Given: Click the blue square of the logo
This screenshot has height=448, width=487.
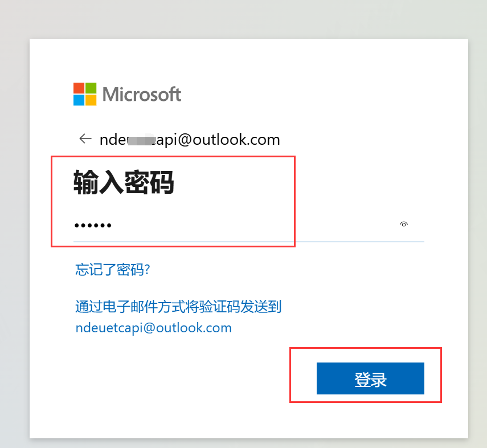Looking at the screenshot, I should (79, 100).
